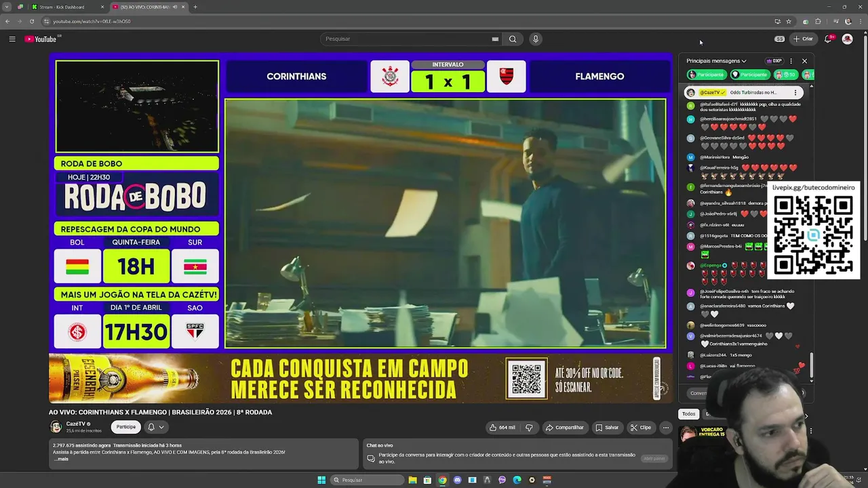Select the second Participante chip

click(749, 75)
